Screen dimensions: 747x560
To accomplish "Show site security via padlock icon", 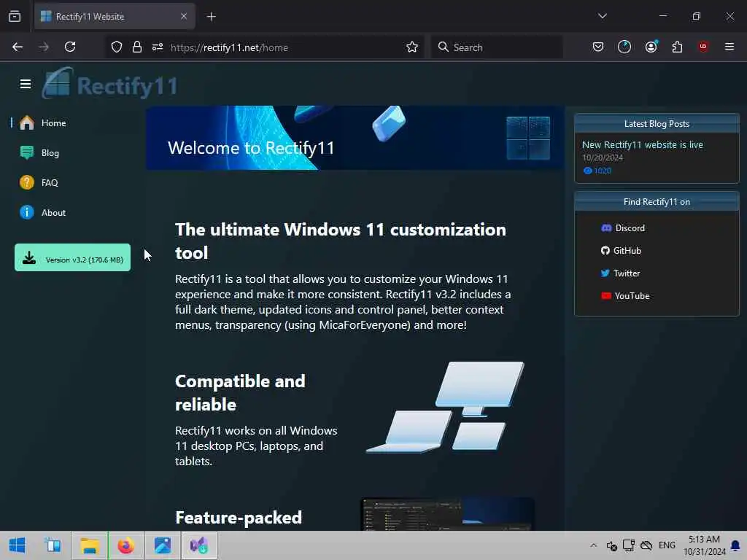I will click(x=137, y=47).
